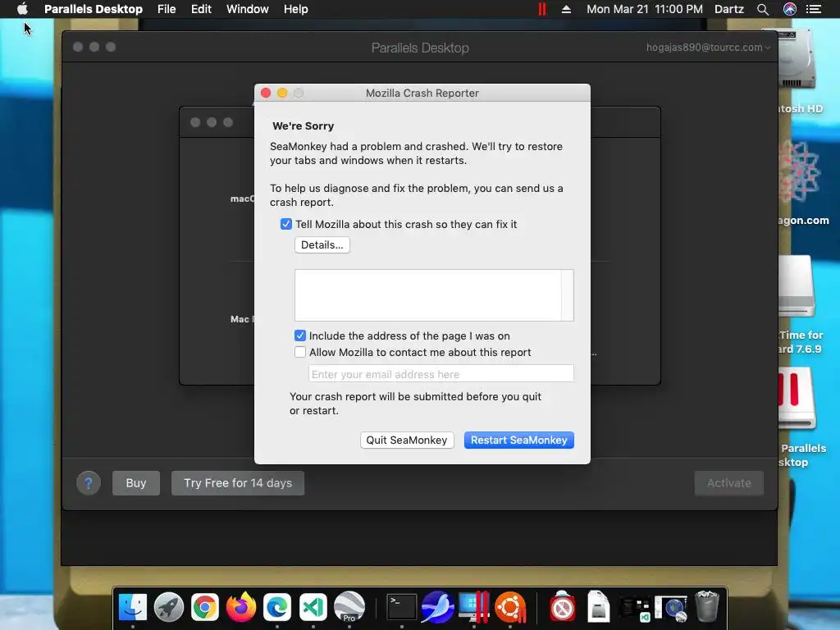
Task: Open the Help menu
Action: pos(295,9)
